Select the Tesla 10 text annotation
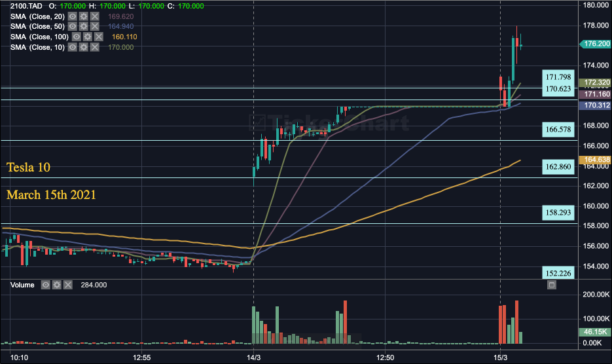This screenshot has height=364, width=612. click(x=29, y=167)
